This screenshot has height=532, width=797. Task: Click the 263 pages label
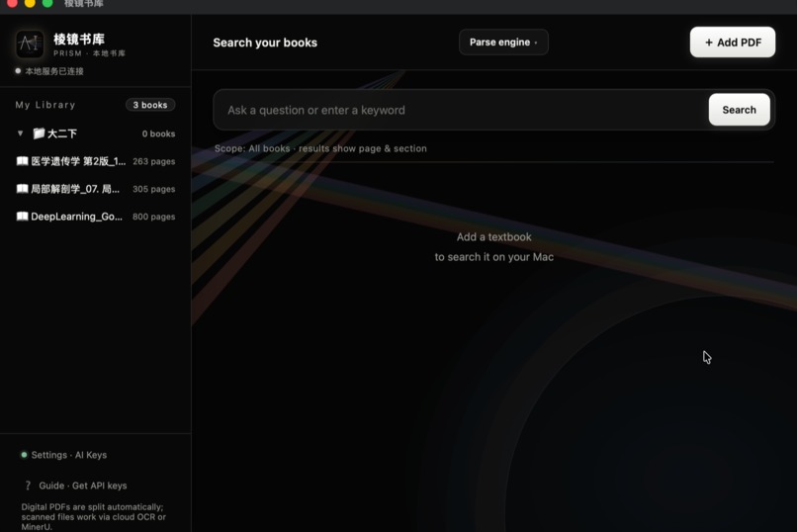coord(154,161)
